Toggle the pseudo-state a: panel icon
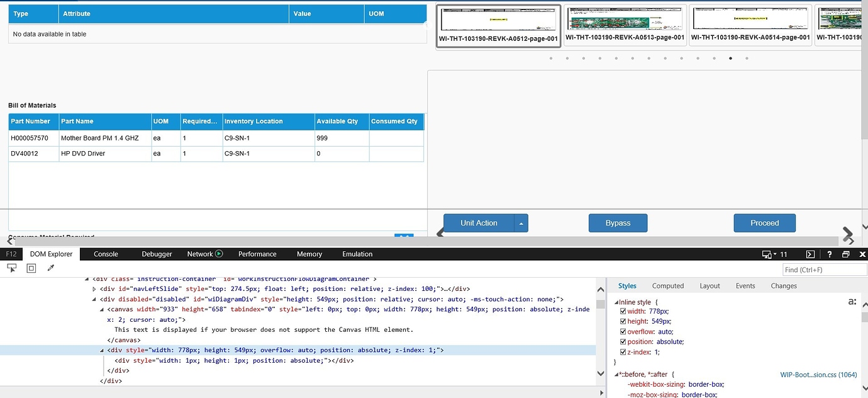Image resolution: width=868 pixels, height=398 pixels. click(x=852, y=302)
